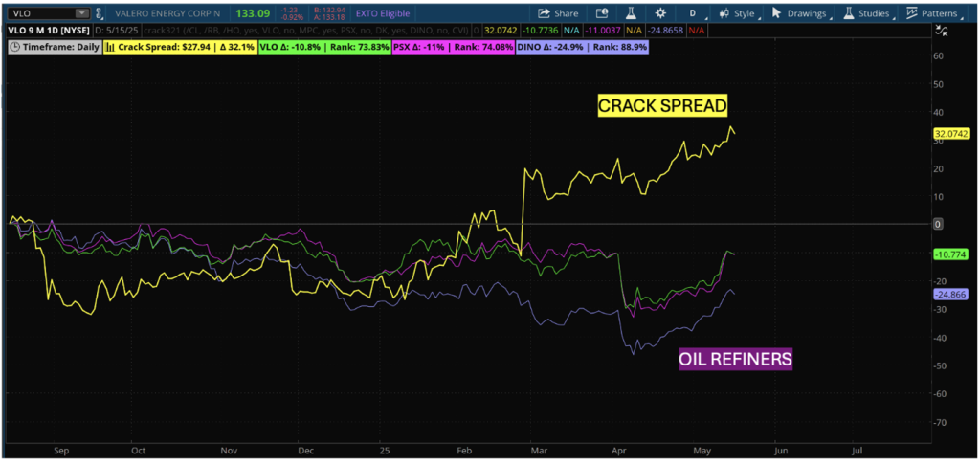980x464 pixels.
Task: Open the Style dropdown menu
Action: (x=738, y=13)
